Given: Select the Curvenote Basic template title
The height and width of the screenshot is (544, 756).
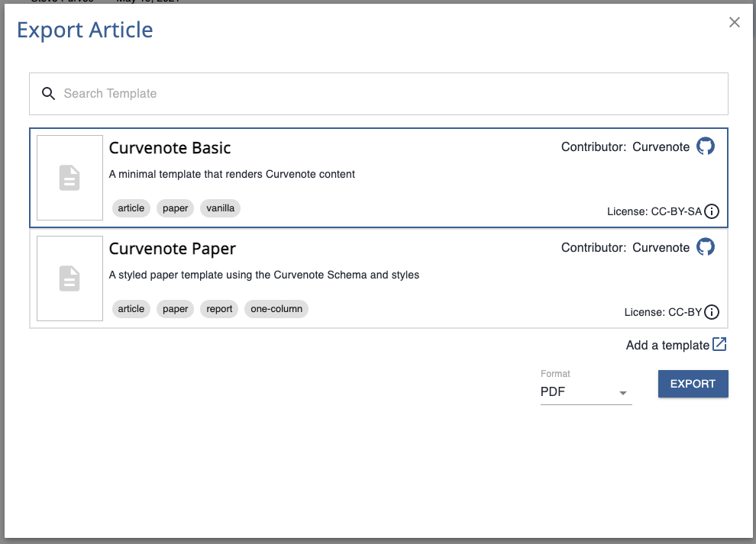Looking at the screenshot, I should click(x=170, y=148).
